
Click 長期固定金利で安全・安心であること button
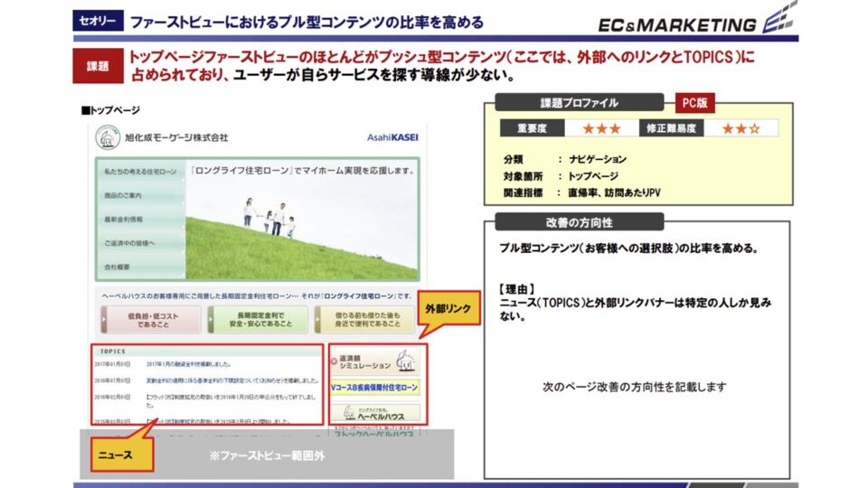[258, 320]
